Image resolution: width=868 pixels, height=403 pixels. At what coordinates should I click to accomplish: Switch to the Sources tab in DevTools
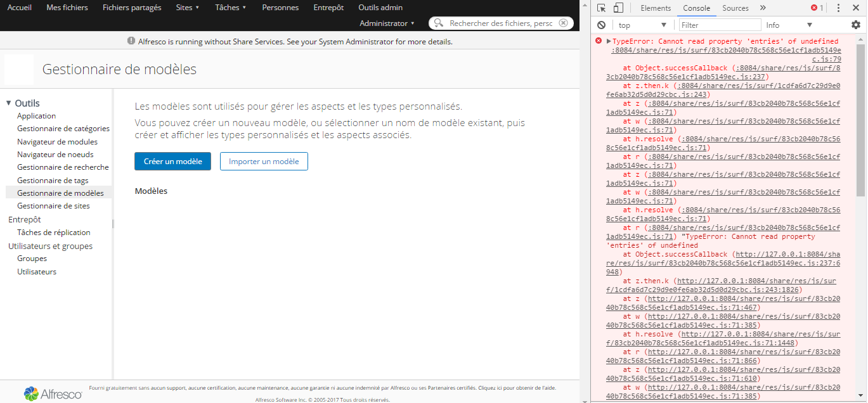tap(735, 8)
